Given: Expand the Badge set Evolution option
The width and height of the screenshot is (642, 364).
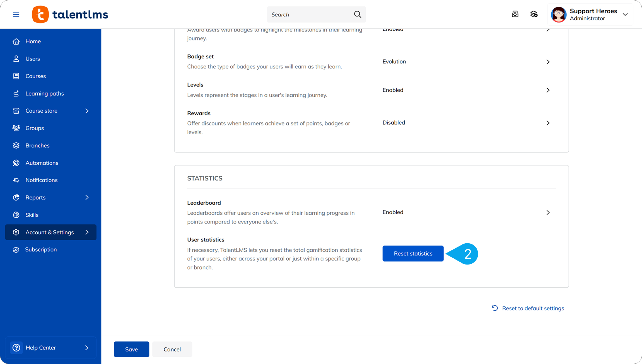Looking at the screenshot, I should (x=548, y=62).
